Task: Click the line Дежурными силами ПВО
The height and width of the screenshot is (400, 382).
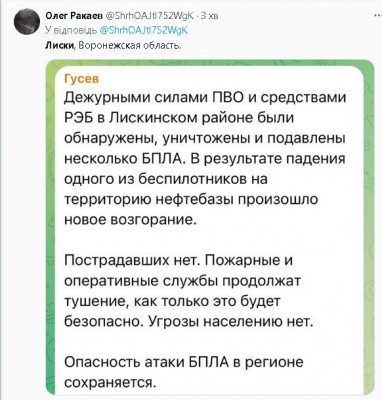Action: click(205, 98)
